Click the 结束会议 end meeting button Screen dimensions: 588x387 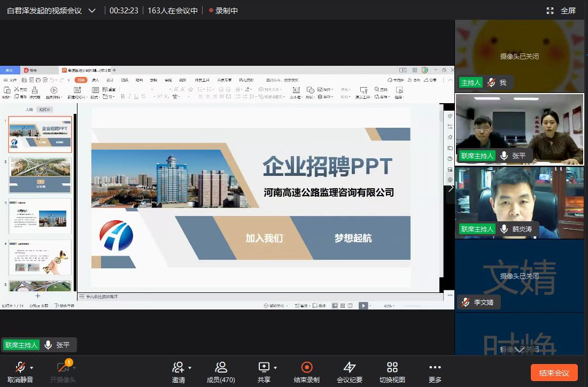(x=554, y=373)
